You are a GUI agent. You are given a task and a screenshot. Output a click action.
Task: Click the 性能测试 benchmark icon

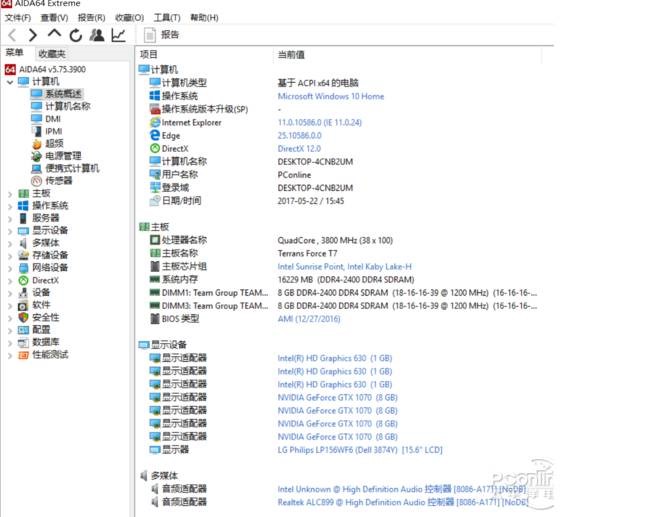(x=23, y=355)
